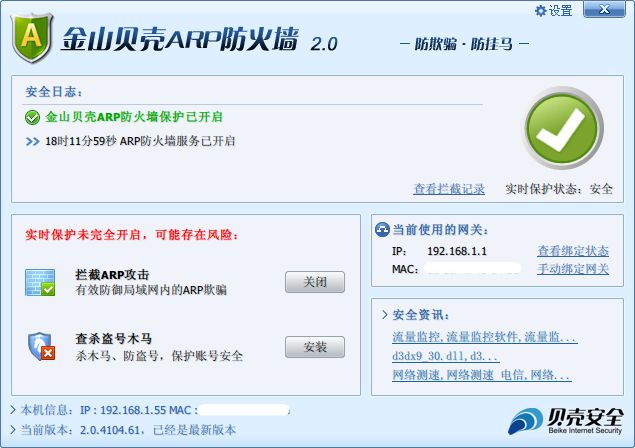Click the 贝壳安全 Beike logo
This screenshot has height=448, width=635.
(x=565, y=421)
